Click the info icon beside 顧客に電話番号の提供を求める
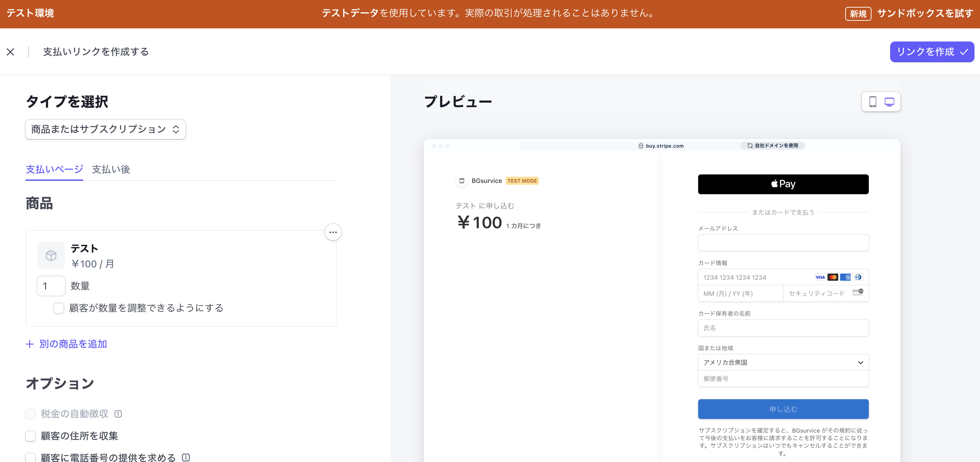Image resolution: width=980 pixels, height=462 pixels. (x=186, y=458)
